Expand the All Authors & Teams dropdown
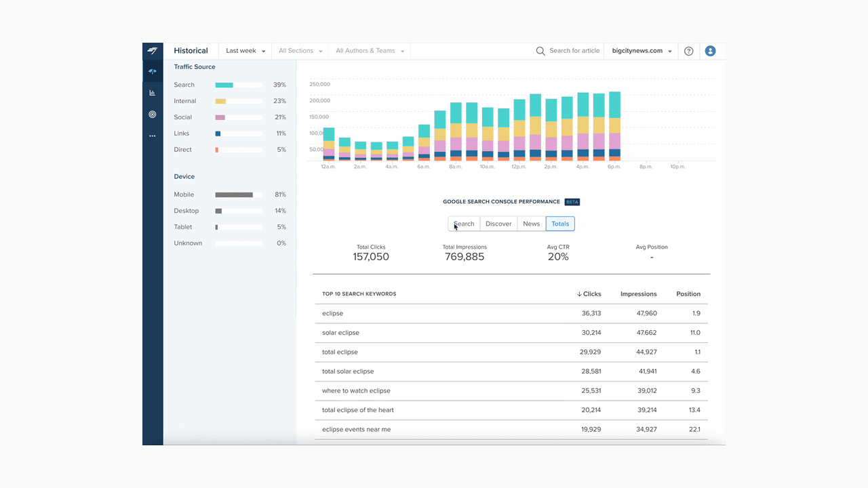This screenshot has height=488, width=868. click(x=370, y=51)
